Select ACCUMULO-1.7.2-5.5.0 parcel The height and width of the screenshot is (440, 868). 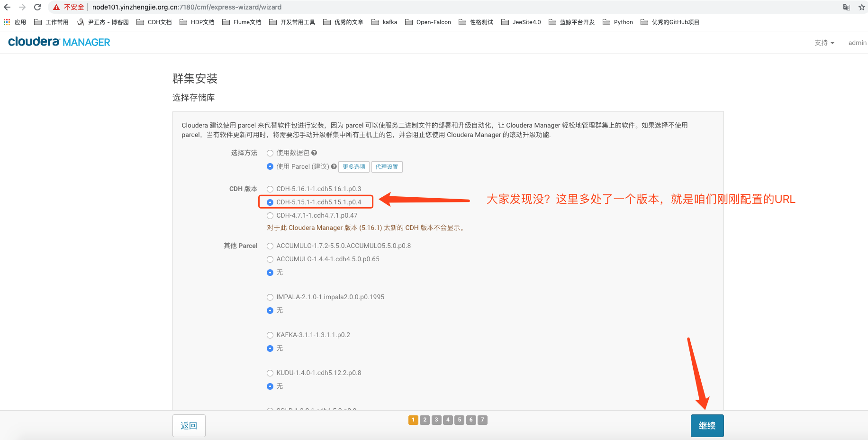270,246
